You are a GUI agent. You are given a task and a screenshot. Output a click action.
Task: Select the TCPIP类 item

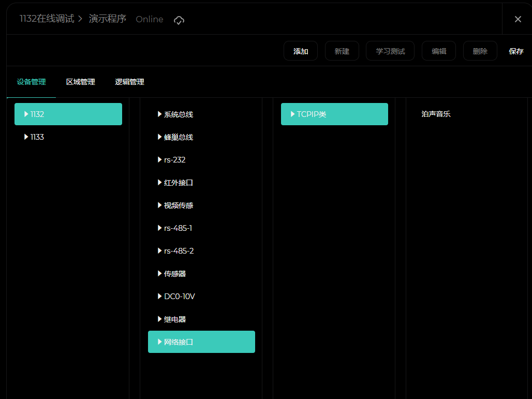[x=334, y=114]
